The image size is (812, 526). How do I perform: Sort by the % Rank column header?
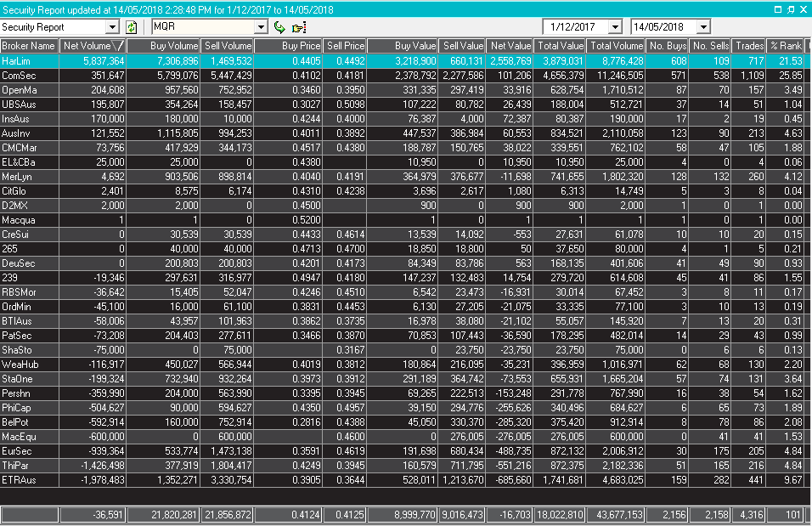(785, 46)
